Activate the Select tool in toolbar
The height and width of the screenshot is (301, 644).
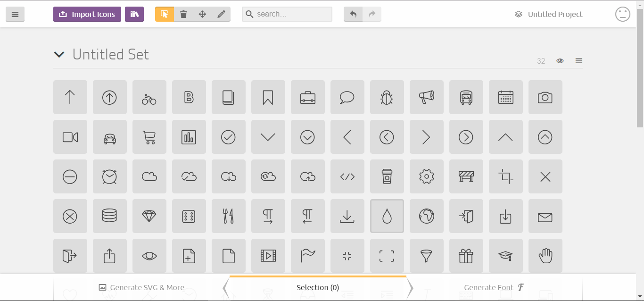(165, 14)
